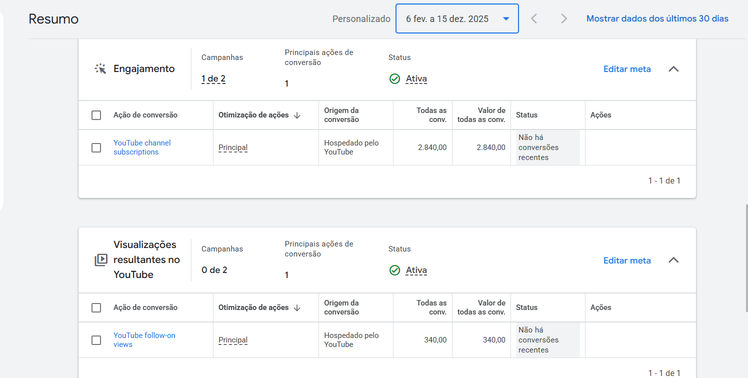Screen dimensions: 748x378
Task: Click Hospedado pelo YouTube in subscriptions row
Action: click(x=351, y=147)
